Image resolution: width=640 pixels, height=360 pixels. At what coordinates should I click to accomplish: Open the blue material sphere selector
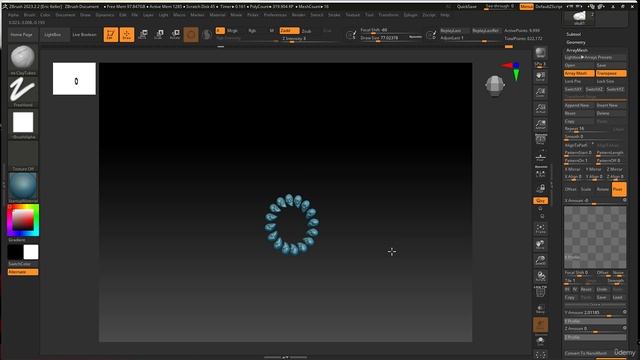point(23,188)
